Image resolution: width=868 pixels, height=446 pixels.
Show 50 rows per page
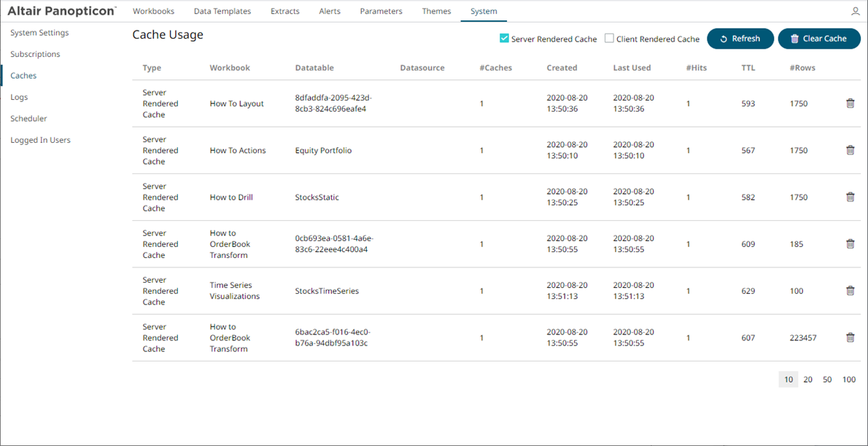click(827, 380)
